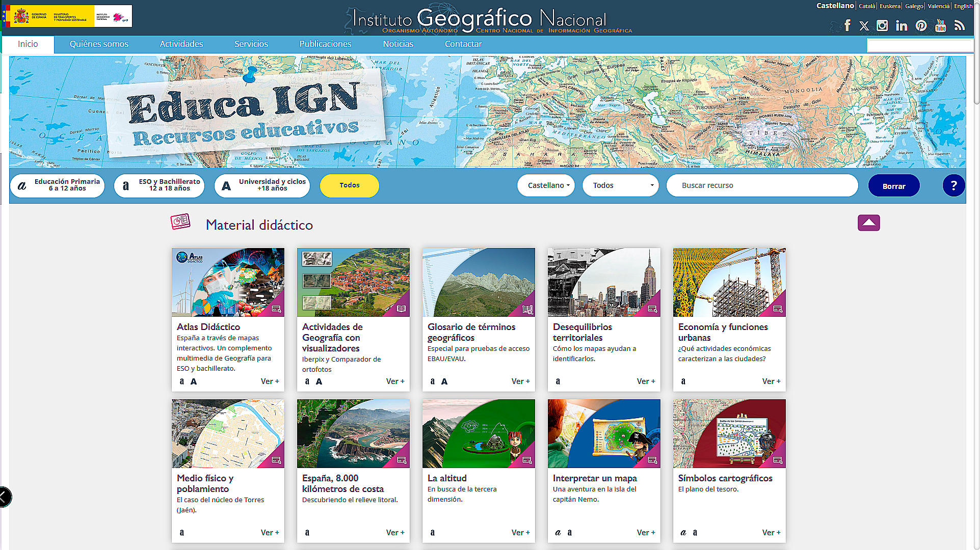This screenshot has height=550, width=980.
Task: Open the Todos category dropdown
Action: tap(620, 185)
